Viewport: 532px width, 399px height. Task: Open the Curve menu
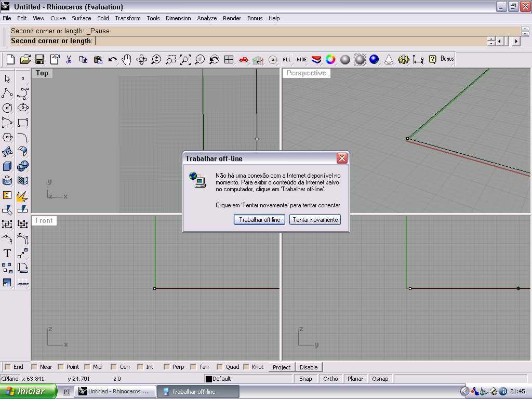(58, 18)
